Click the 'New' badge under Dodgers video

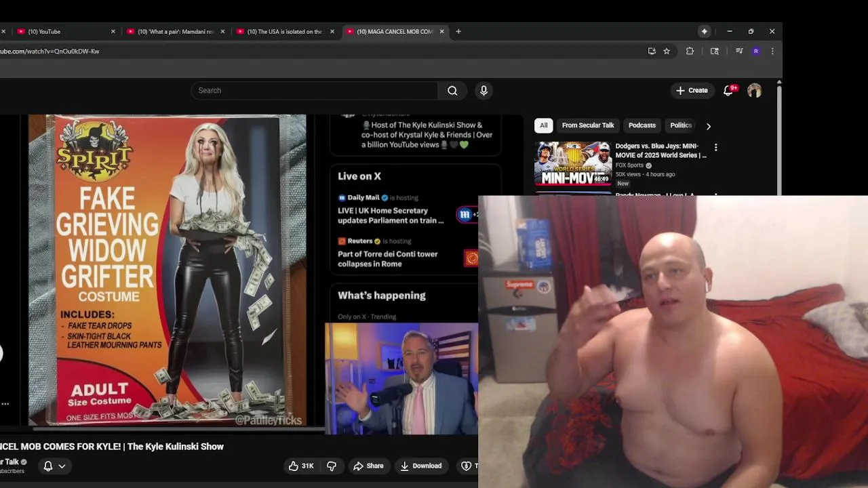click(623, 184)
